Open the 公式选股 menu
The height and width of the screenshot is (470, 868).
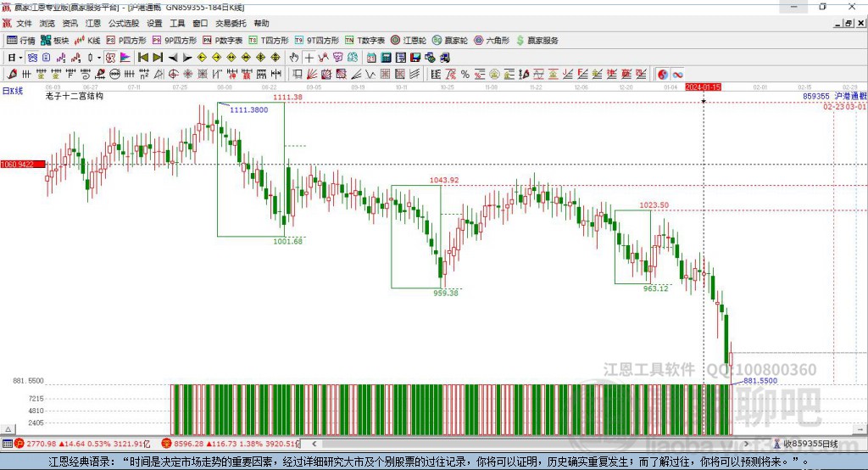click(122, 24)
